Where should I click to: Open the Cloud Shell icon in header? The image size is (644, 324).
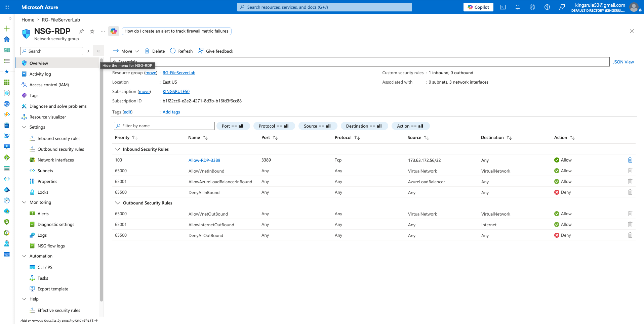503,7
